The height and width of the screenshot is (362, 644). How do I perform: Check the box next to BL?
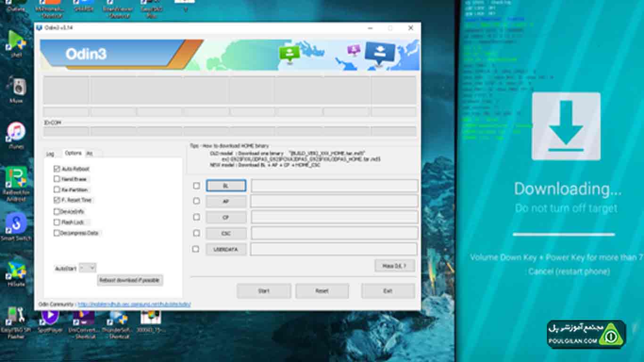[x=197, y=186]
